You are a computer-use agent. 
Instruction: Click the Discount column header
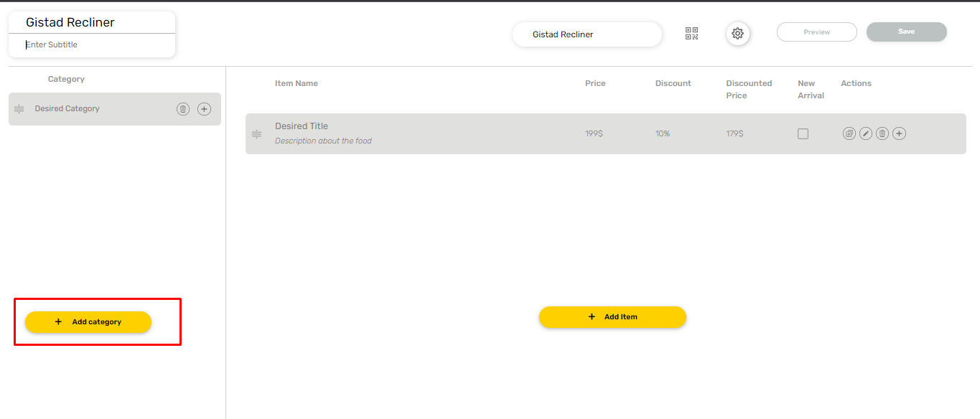(x=673, y=83)
